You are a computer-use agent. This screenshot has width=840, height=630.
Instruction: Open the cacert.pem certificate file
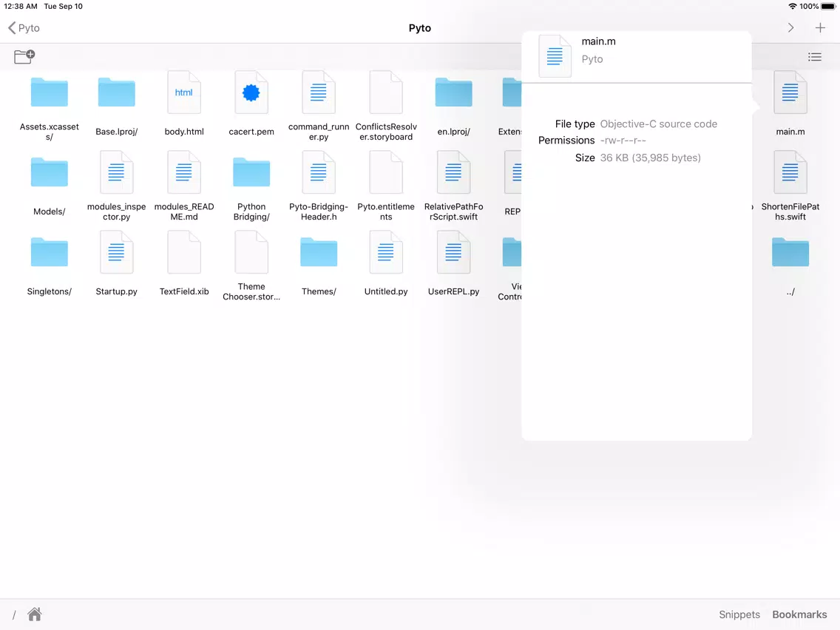251,92
